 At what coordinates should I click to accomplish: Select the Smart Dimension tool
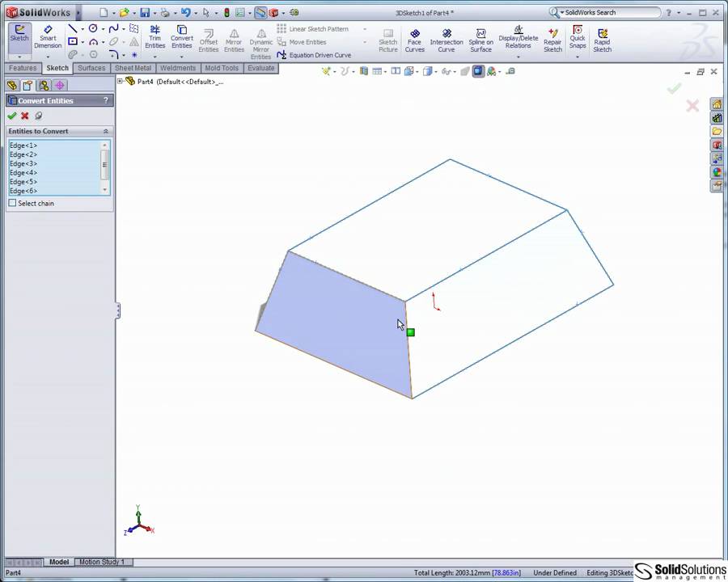tap(48, 38)
